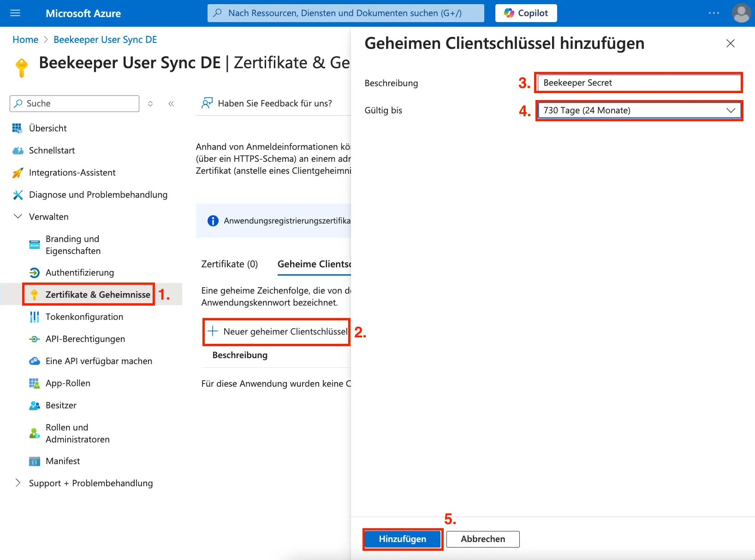The height and width of the screenshot is (560, 755).
Task: Select the Manifest menu label
Action: (x=63, y=461)
